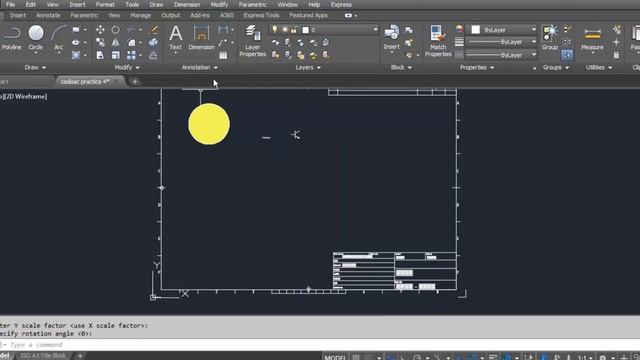Activate the Offset tool
This screenshot has height=360, width=640.
(153, 55)
